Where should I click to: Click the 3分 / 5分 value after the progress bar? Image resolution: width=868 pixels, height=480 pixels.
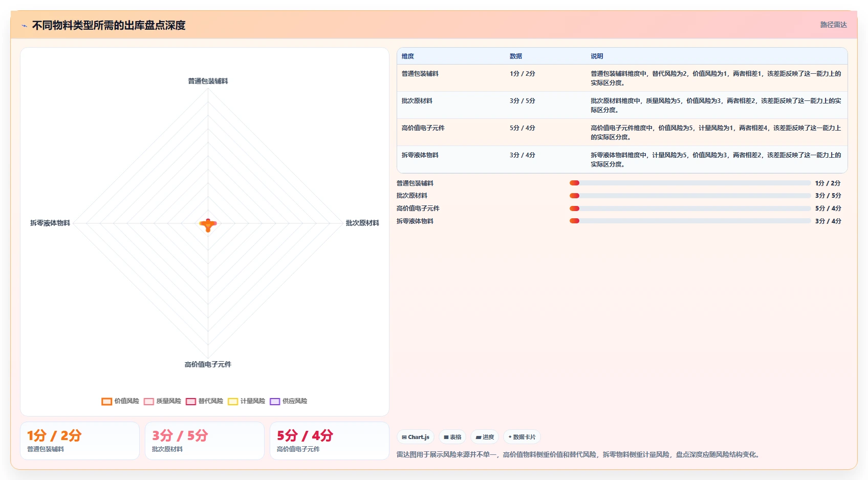click(828, 196)
